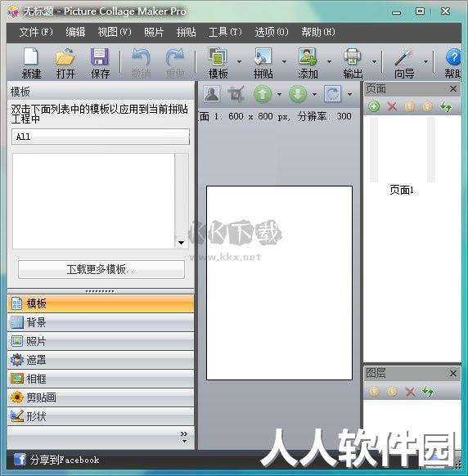Click the 添加 add photo toolbar icon
This screenshot has width=468, height=476.
308,56
